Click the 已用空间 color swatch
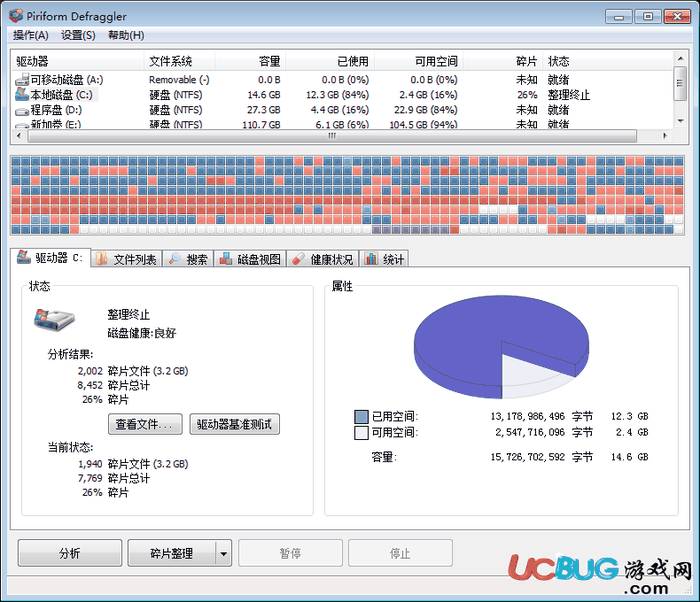700x602 pixels. coord(361,417)
